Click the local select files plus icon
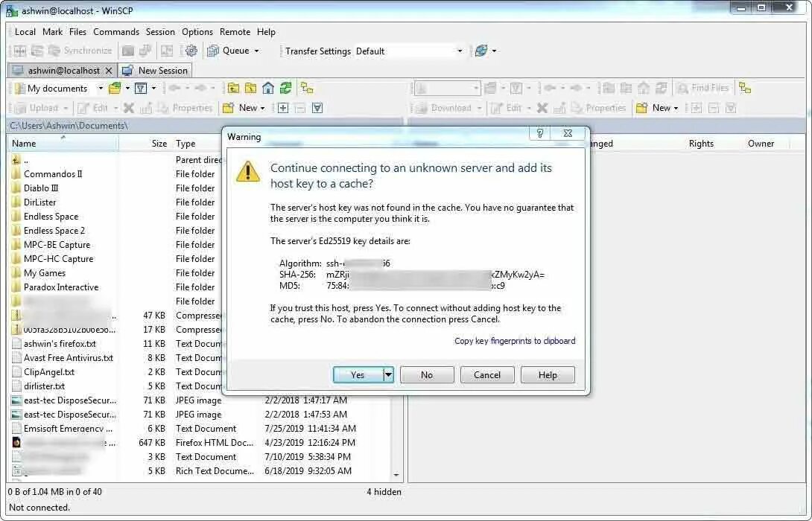This screenshot has height=521, width=812. click(x=283, y=108)
